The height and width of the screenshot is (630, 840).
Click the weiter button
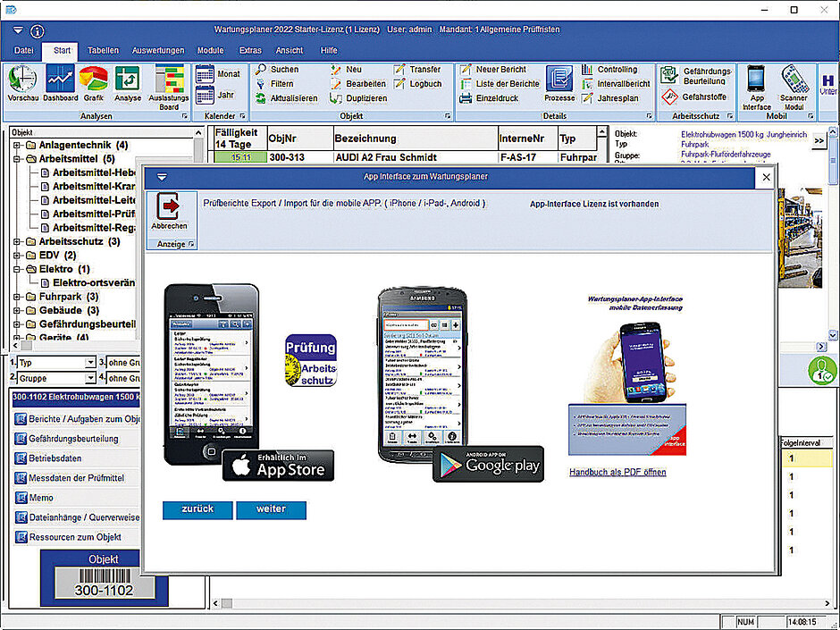coord(271,509)
